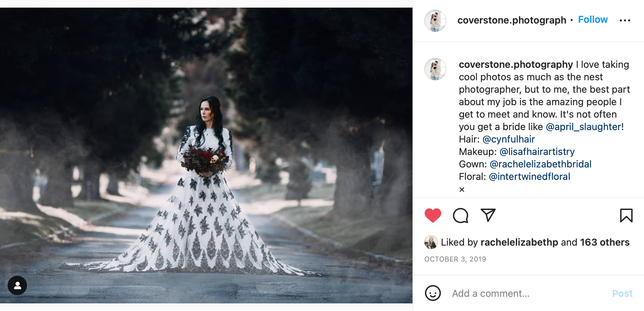Follow coverstone.photography account

(x=593, y=20)
